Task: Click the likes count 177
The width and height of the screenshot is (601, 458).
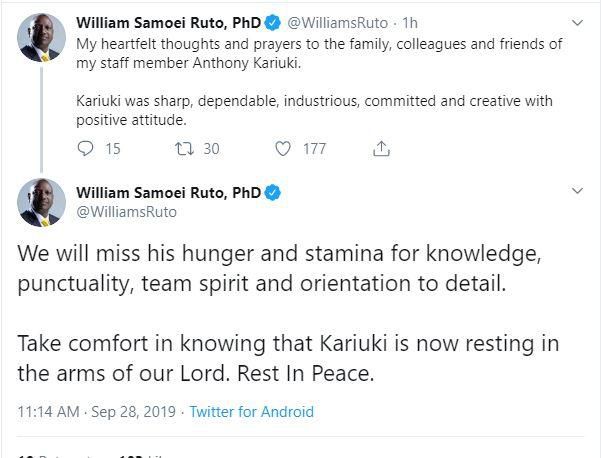Action: (314, 148)
